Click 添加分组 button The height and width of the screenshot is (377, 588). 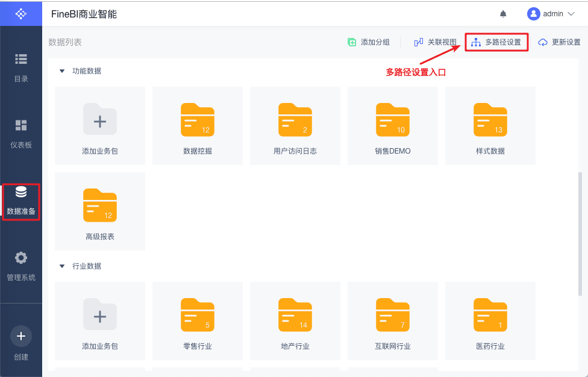[x=369, y=42]
